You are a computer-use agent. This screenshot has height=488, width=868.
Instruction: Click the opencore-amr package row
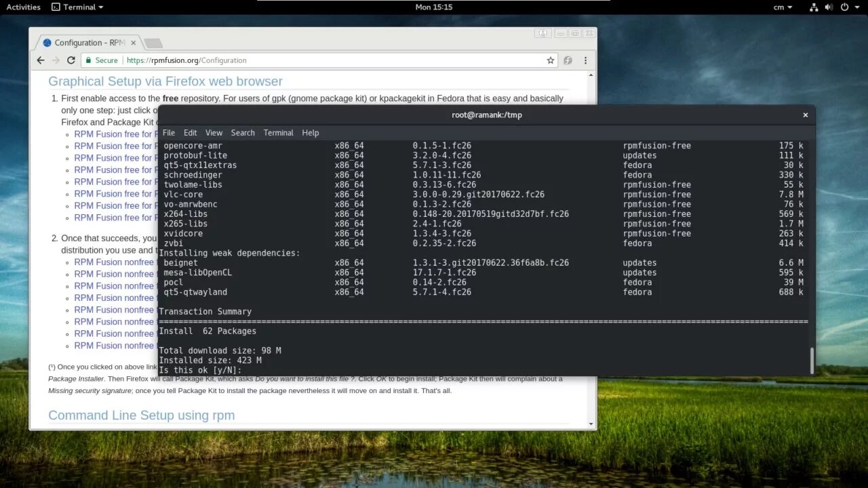coord(483,146)
